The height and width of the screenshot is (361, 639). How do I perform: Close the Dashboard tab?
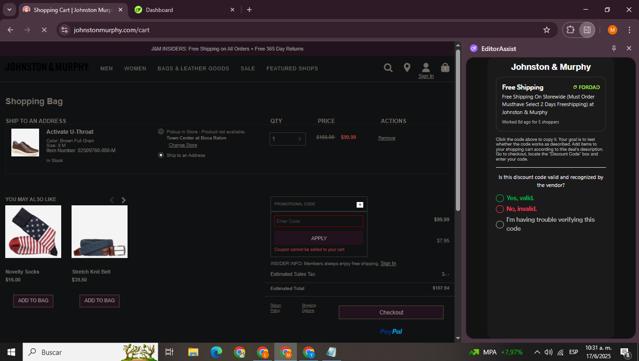coord(232,10)
